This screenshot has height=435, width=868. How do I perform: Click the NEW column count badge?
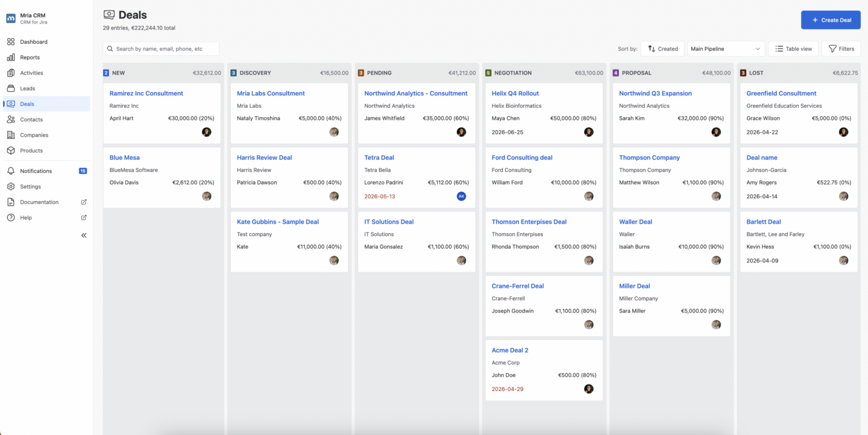(106, 73)
